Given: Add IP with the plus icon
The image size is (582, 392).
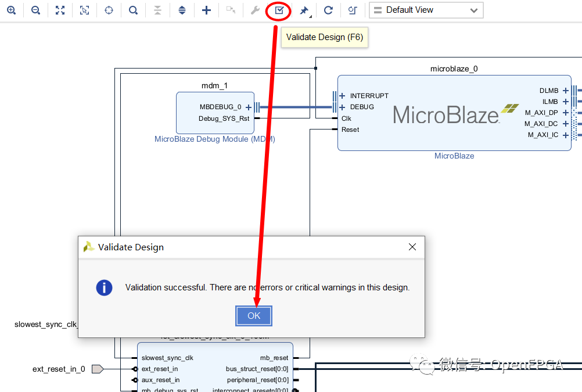Looking at the screenshot, I should pos(206,10).
